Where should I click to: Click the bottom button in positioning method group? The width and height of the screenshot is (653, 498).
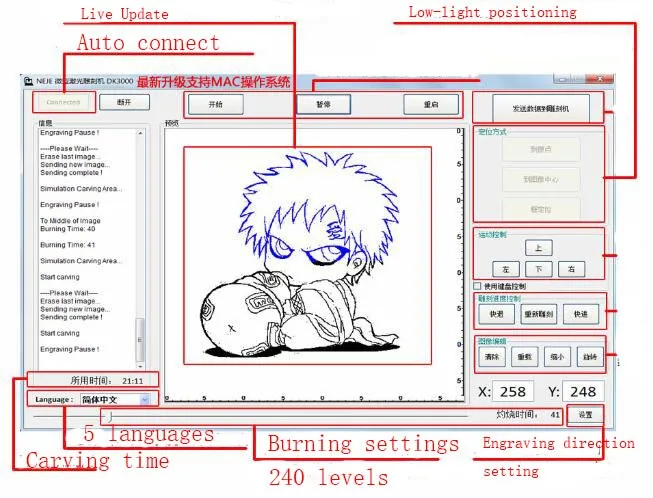pos(541,209)
